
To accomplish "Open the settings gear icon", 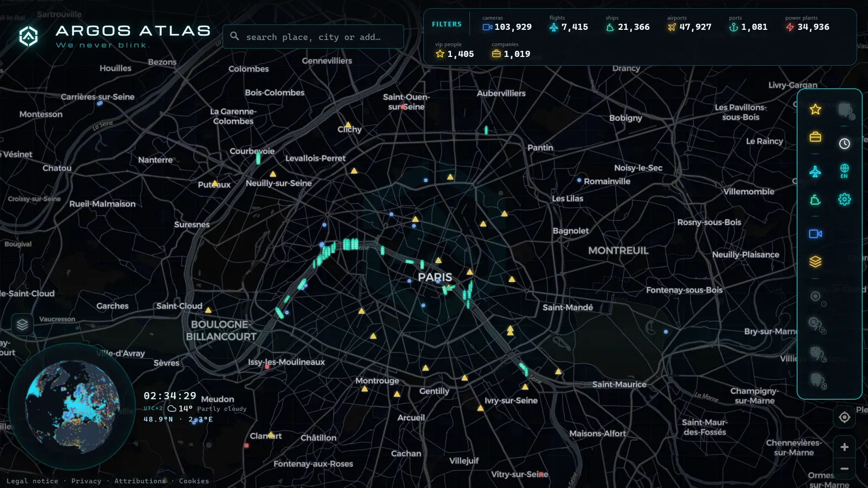I will click(x=845, y=200).
